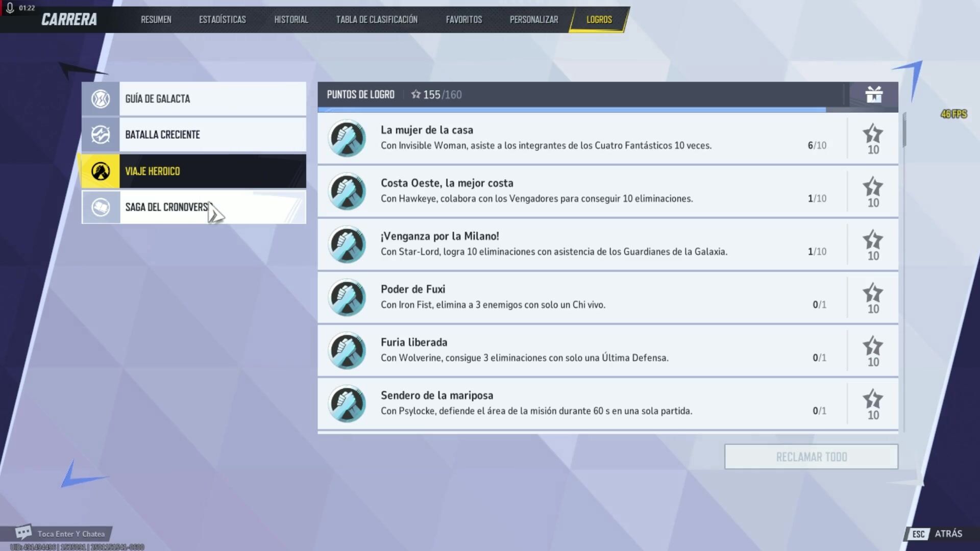Screen dimensions: 980x551
Task: Click the 155/160 achievement points counter
Action: (437, 94)
